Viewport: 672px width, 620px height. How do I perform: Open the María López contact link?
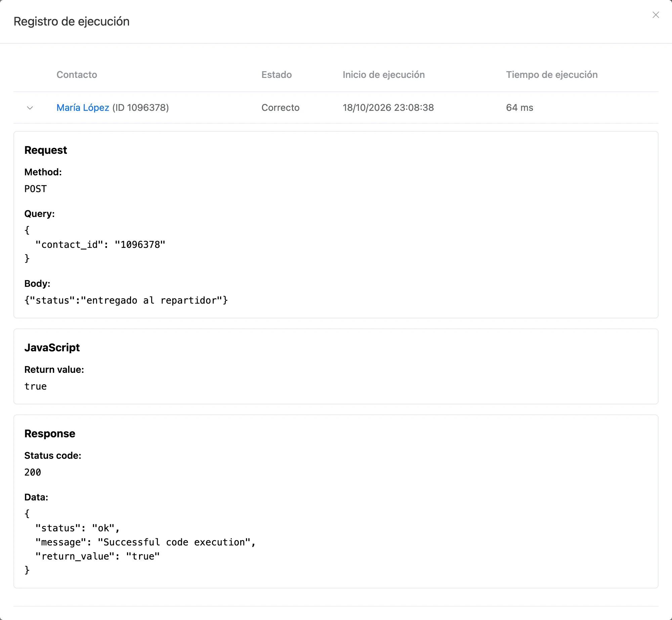[x=83, y=107]
